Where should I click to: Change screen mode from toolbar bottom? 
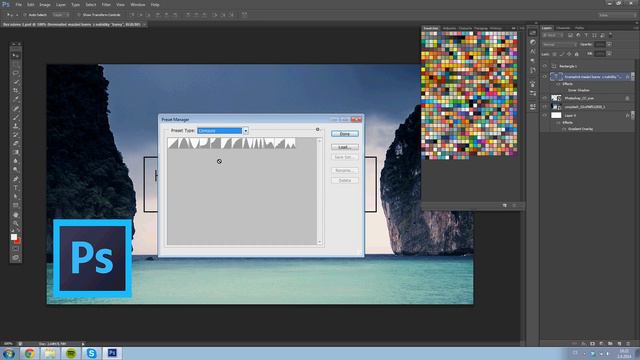click(x=16, y=258)
